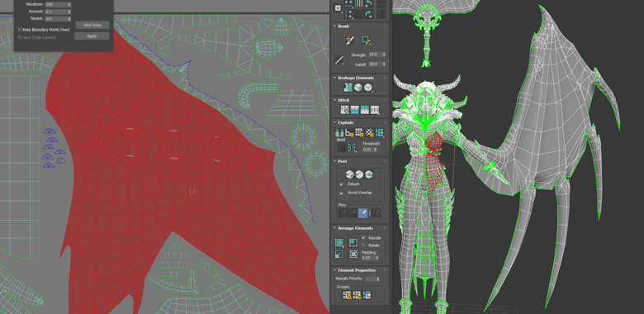The width and height of the screenshot is (644, 314).
Task: Uncheck the Rescale checkbox
Action: point(364,238)
